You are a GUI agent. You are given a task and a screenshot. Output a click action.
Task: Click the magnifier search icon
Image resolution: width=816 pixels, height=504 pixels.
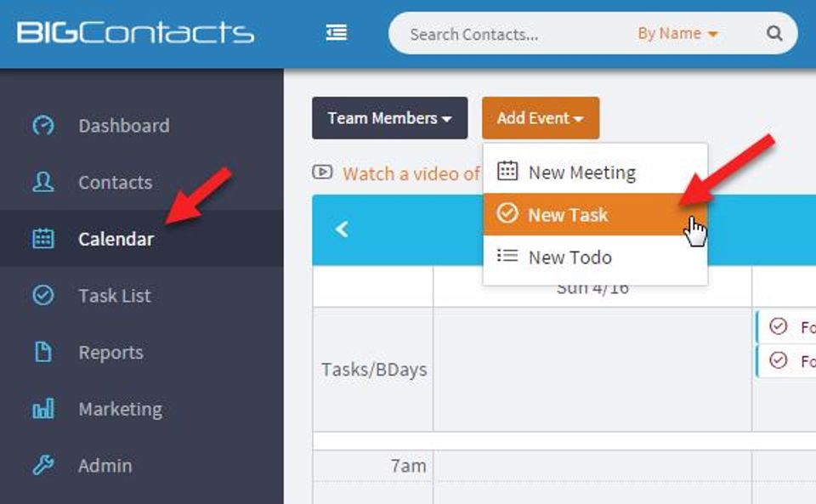[x=774, y=34]
